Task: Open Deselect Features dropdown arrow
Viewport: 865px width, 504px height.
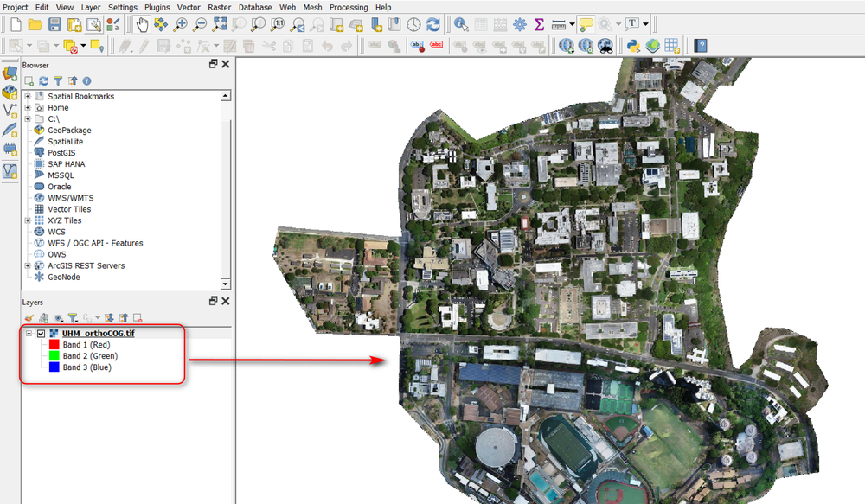Action: coord(83,46)
